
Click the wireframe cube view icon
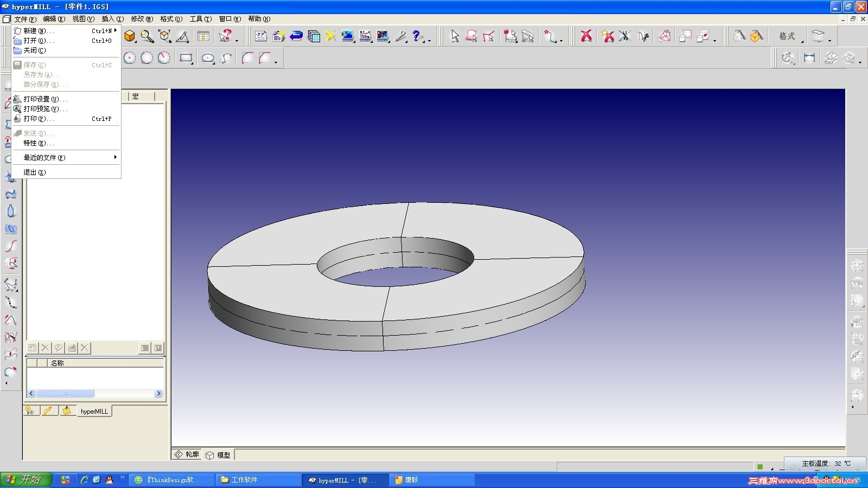pyautogui.click(x=165, y=36)
